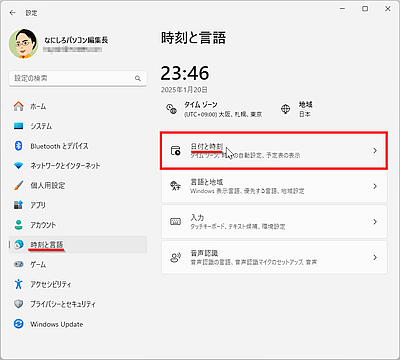400x360 pixels.
Task: Open the アカウント settings page
Action: (x=78, y=225)
